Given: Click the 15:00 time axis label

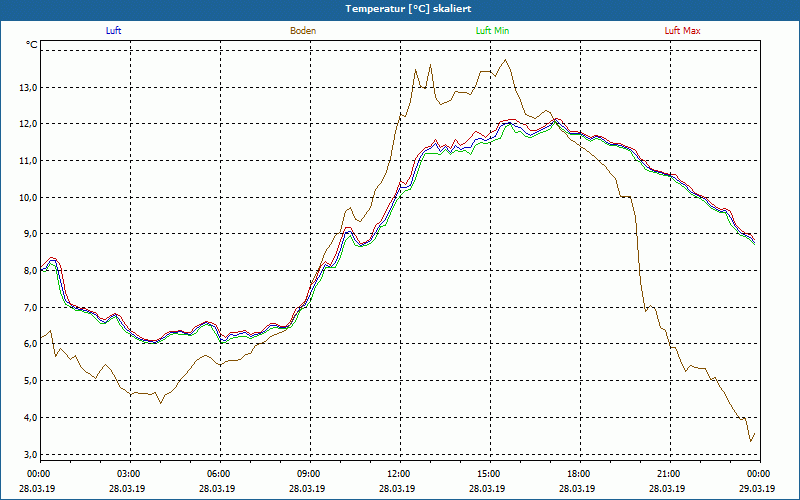Looking at the screenshot, I should [x=488, y=474].
